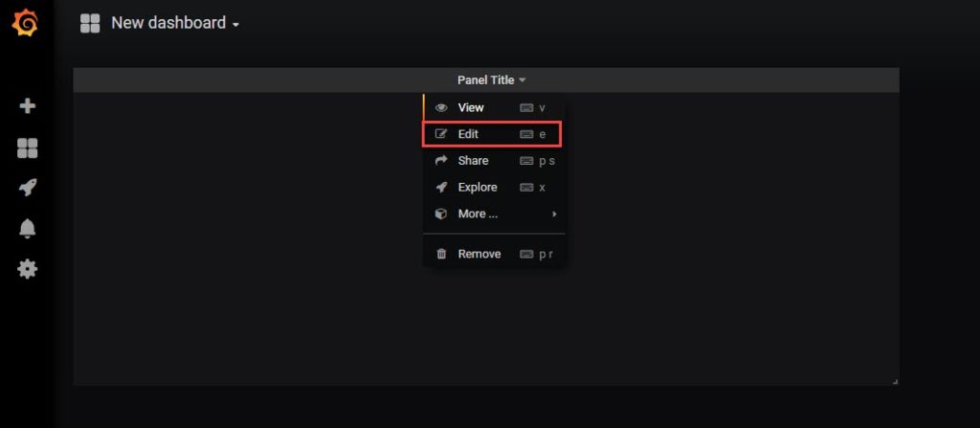Click the Grafana logo icon
980x428 pixels.
pyautogui.click(x=25, y=23)
